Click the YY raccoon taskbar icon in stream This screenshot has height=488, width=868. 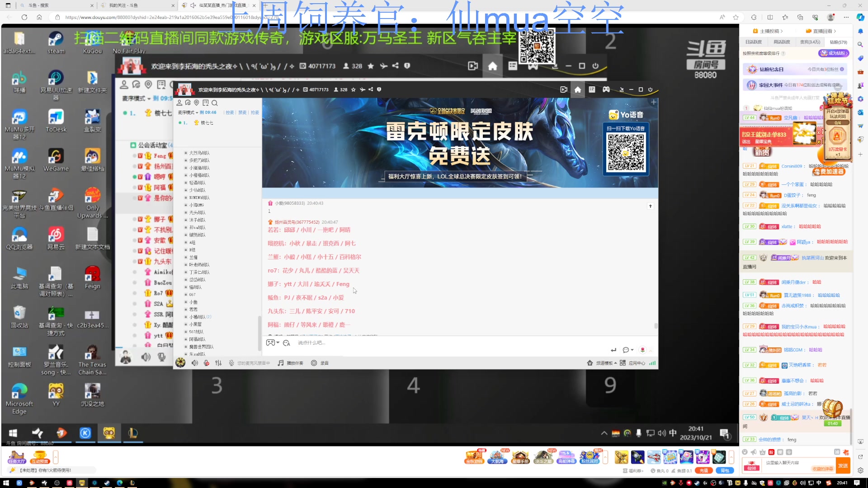click(109, 433)
